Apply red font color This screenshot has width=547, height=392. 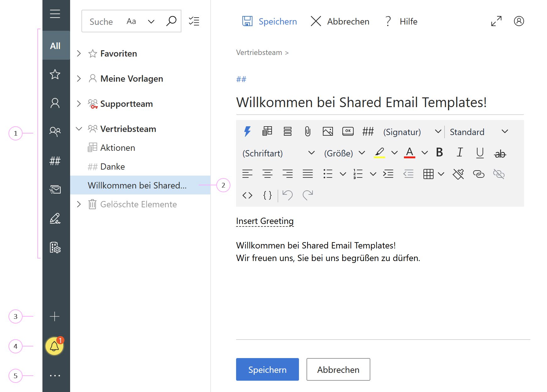point(410,153)
